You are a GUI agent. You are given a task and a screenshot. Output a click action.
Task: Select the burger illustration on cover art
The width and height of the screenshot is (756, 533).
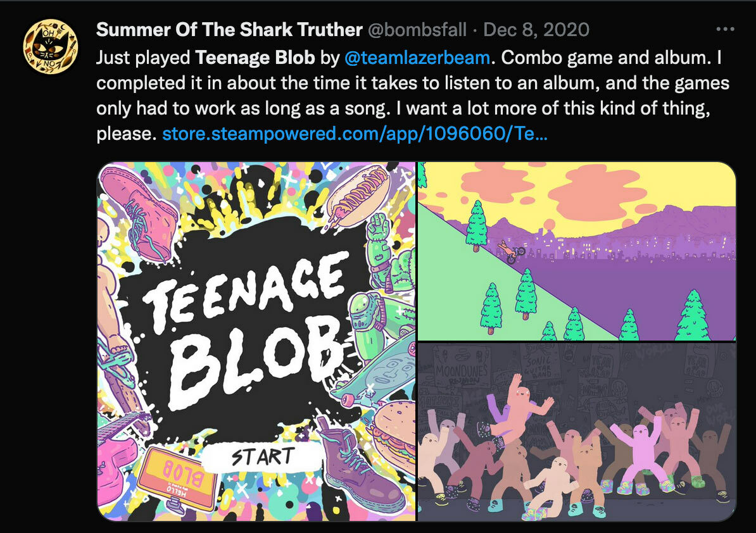coord(392,436)
